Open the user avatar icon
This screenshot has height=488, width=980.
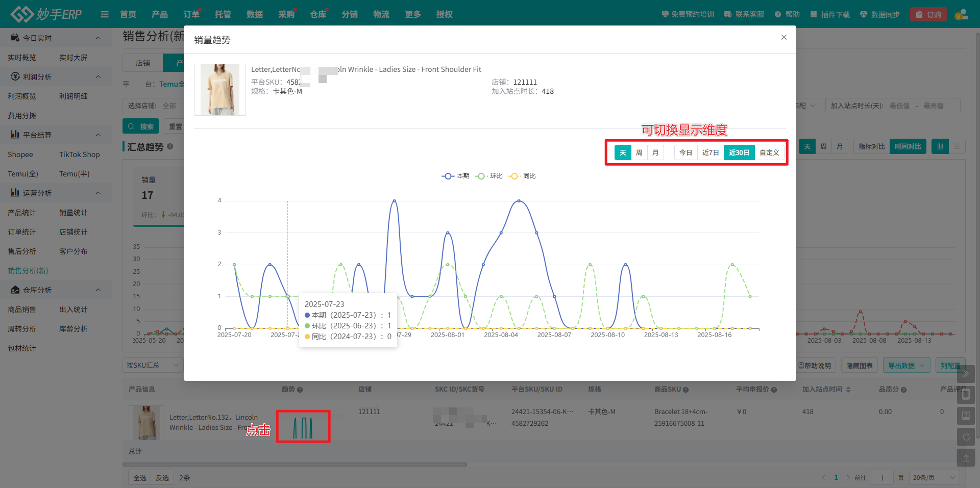tap(961, 14)
